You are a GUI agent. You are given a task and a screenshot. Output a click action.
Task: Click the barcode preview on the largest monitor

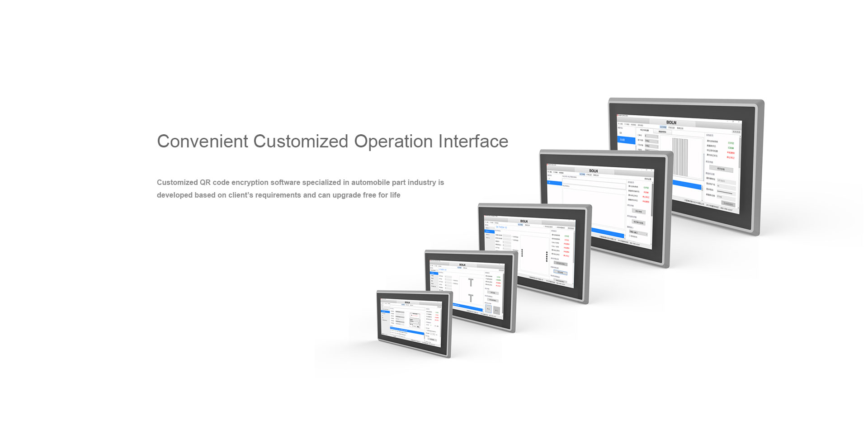679,157
